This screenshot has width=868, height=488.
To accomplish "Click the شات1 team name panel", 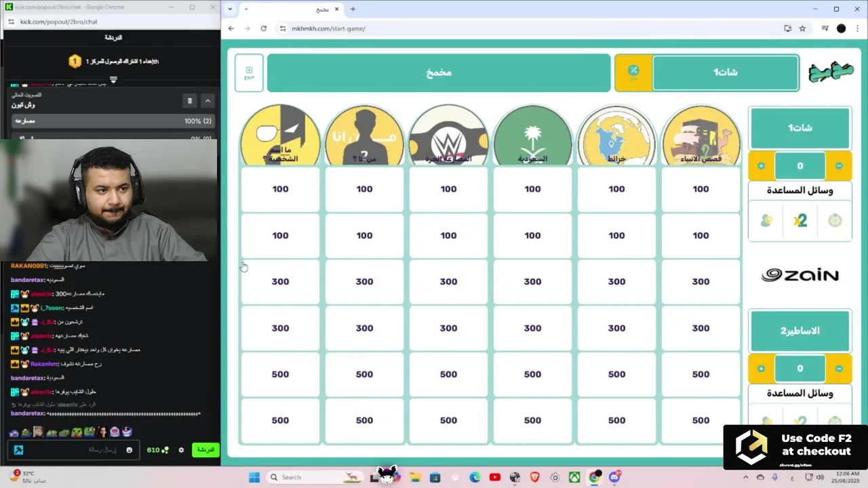I will [x=800, y=128].
